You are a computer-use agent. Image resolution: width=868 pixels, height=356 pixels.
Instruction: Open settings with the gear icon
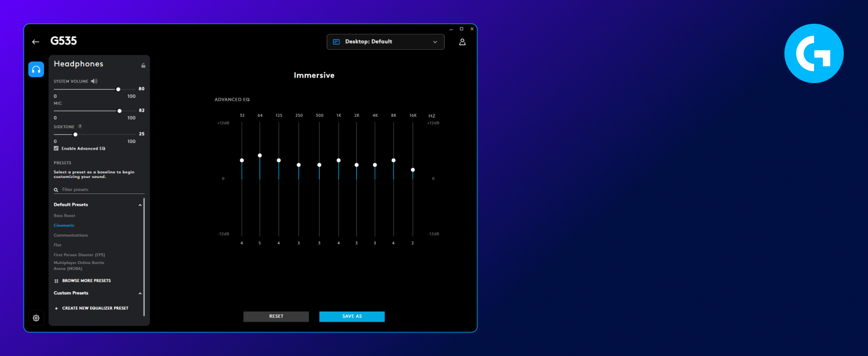(x=36, y=318)
